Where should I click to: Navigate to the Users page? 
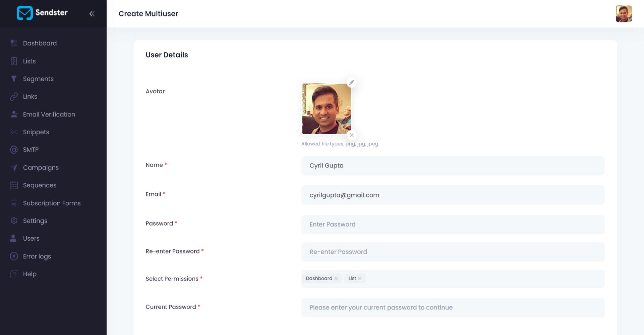31,238
